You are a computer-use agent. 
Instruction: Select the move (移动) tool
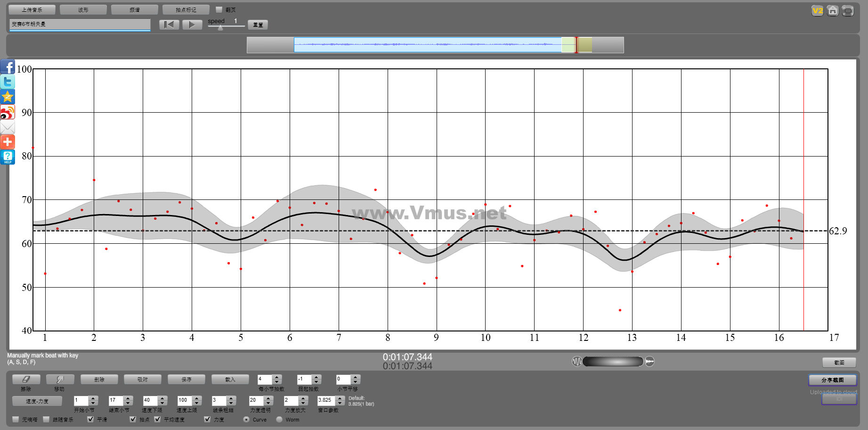click(60, 380)
